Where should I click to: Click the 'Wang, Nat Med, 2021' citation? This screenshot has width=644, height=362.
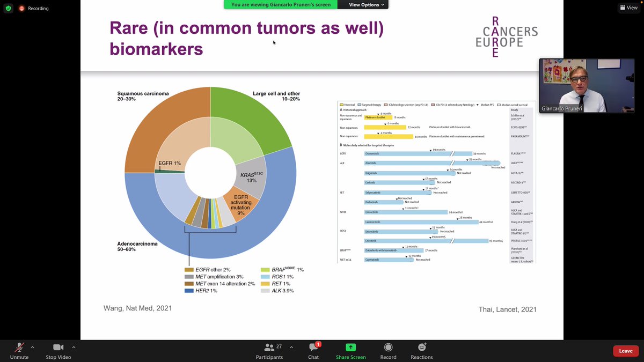point(137,308)
